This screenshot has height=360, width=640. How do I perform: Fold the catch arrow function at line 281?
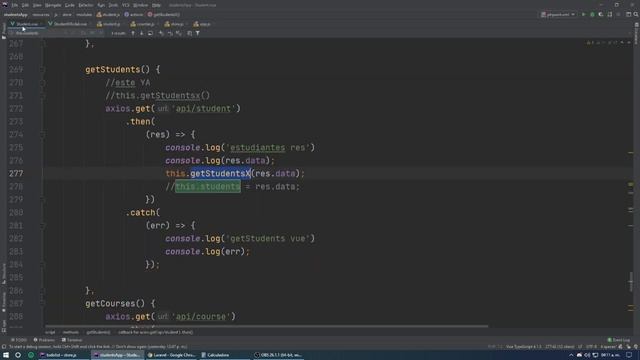click(x=42, y=226)
